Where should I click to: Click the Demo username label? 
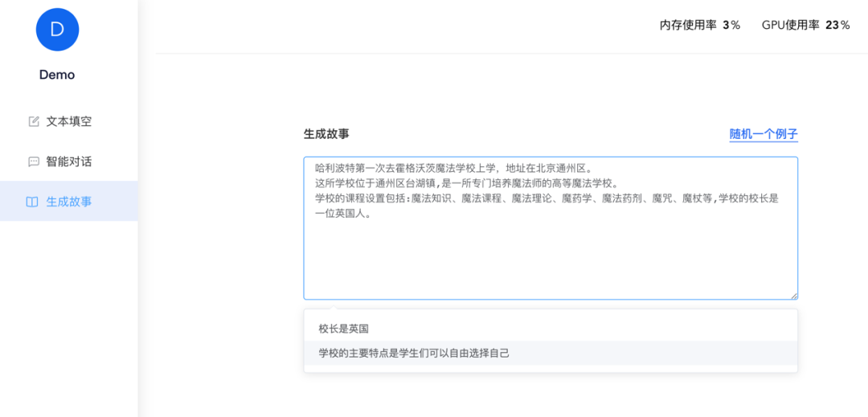click(x=57, y=76)
